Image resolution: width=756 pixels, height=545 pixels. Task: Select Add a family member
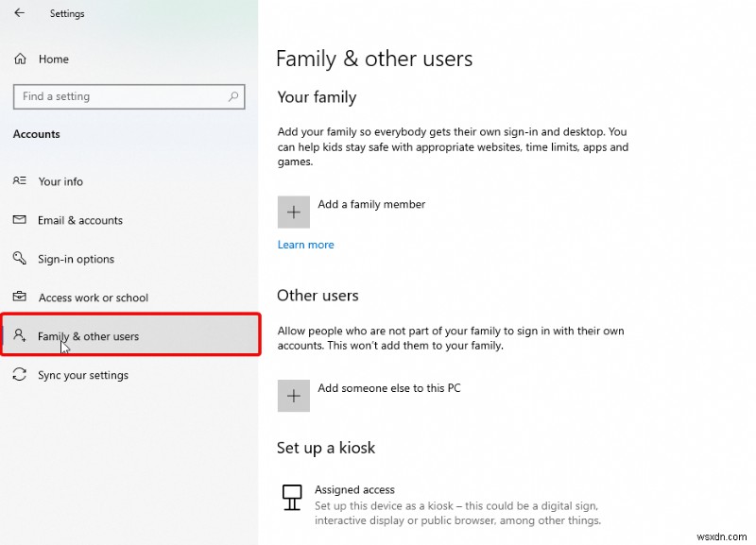[x=371, y=204]
